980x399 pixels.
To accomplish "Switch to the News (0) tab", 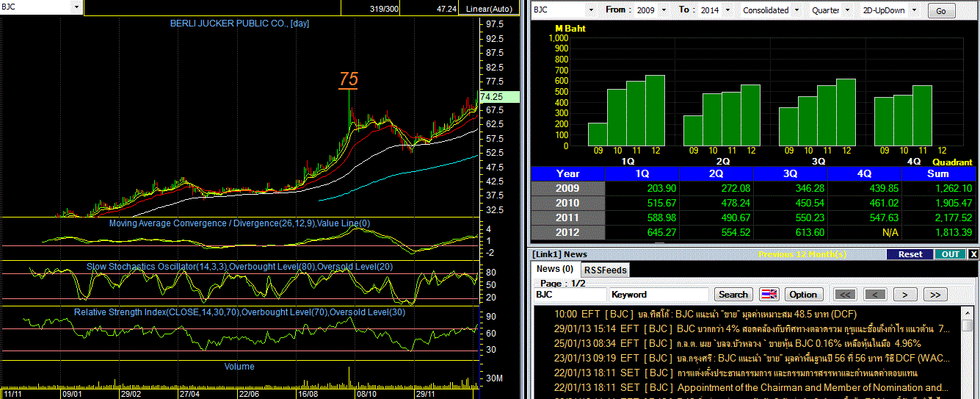I will pos(555,270).
